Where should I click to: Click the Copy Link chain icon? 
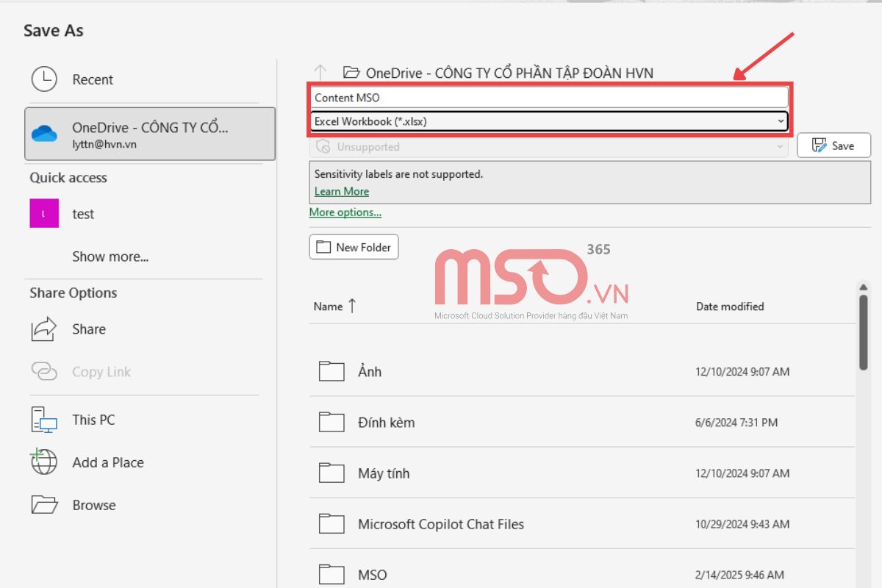tap(44, 372)
